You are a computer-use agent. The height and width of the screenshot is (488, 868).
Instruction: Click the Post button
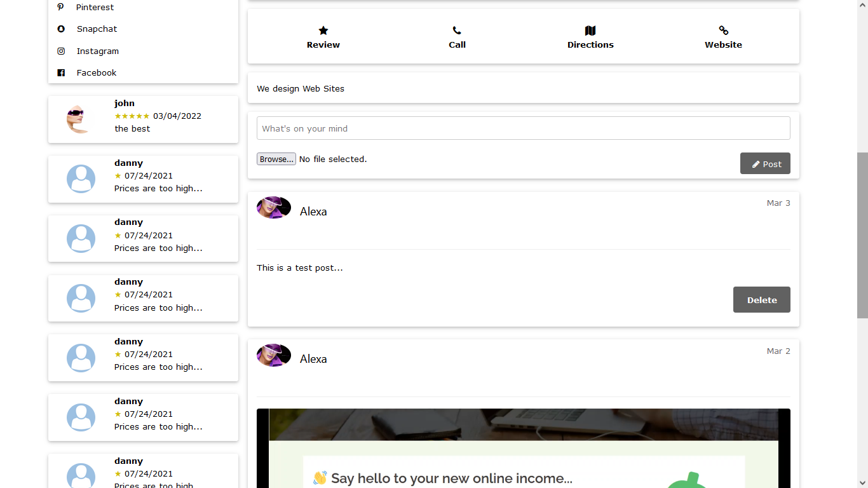[765, 163]
